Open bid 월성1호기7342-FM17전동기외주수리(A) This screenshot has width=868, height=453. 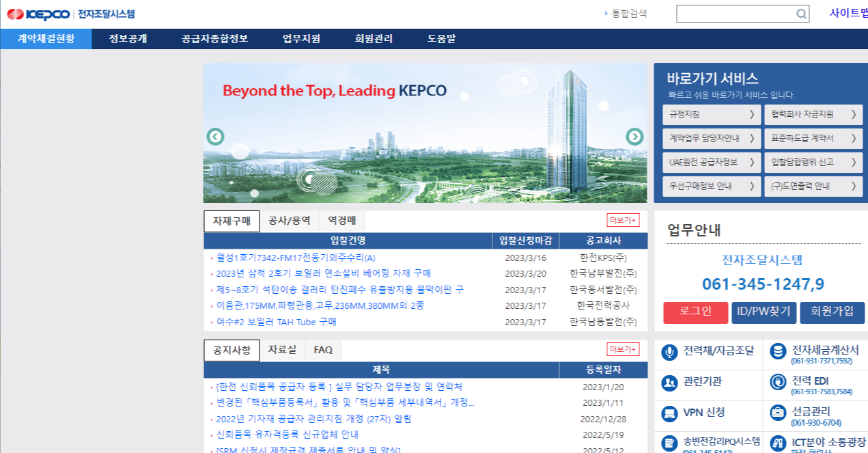click(296, 258)
